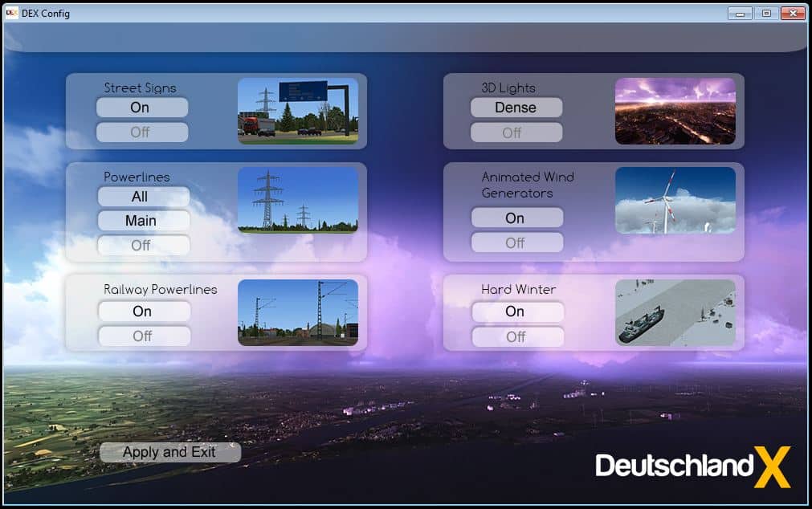
Task: Click the wind turbine preview image
Action: (675, 200)
